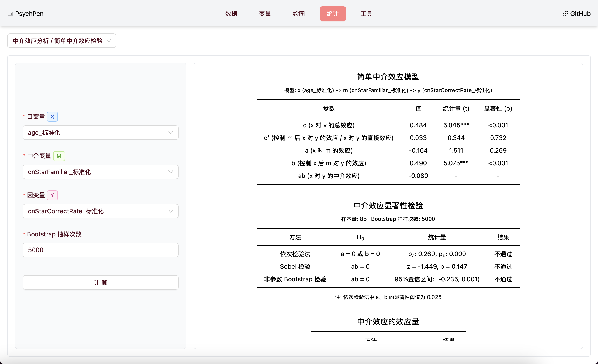Click the 参数 column header
The height and width of the screenshot is (364, 598).
click(x=329, y=108)
